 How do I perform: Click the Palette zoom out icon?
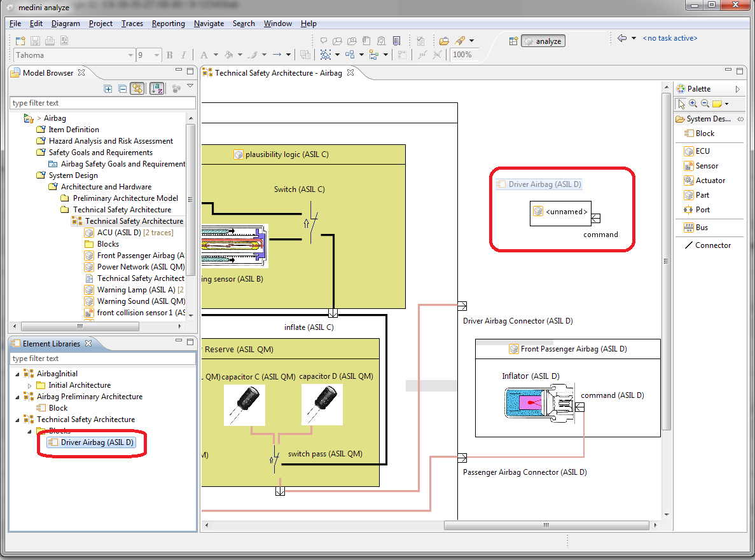704,104
